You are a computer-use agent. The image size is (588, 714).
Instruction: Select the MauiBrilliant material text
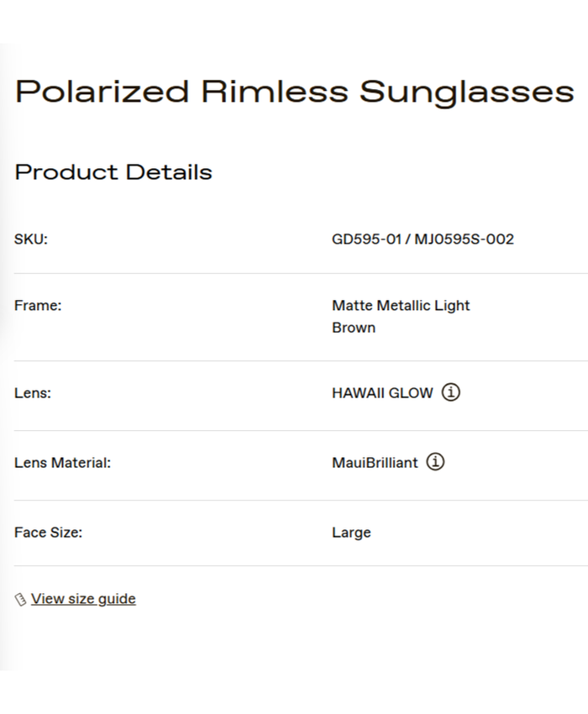pyautogui.click(x=375, y=463)
